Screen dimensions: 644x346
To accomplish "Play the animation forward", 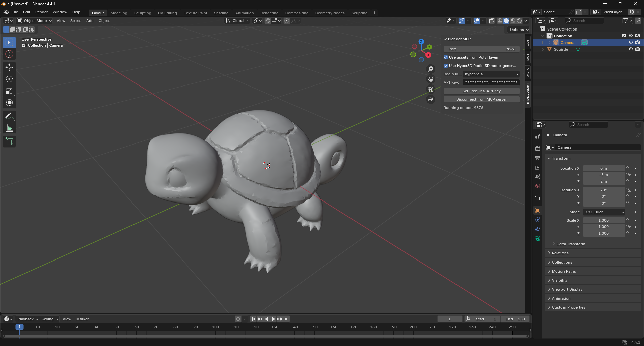I will (273, 319).
